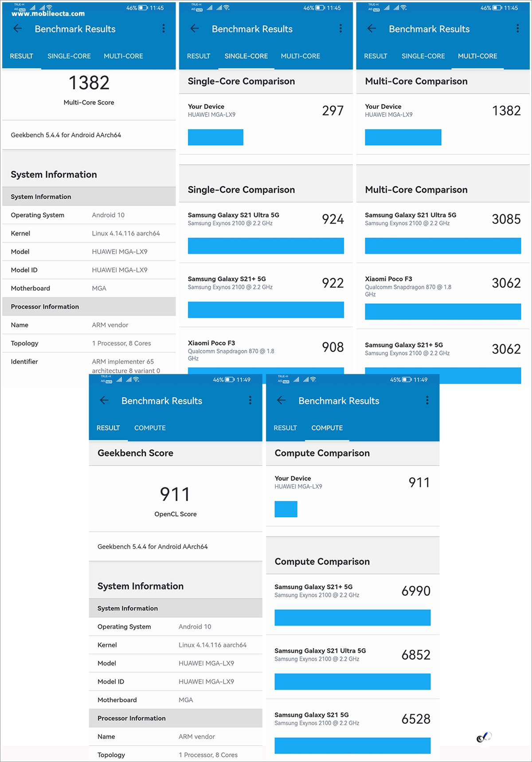This screenshot has width=532, height=762.
Task: Tap the blue bar under Your Device score 1382
Action: (x=403, y=137)
